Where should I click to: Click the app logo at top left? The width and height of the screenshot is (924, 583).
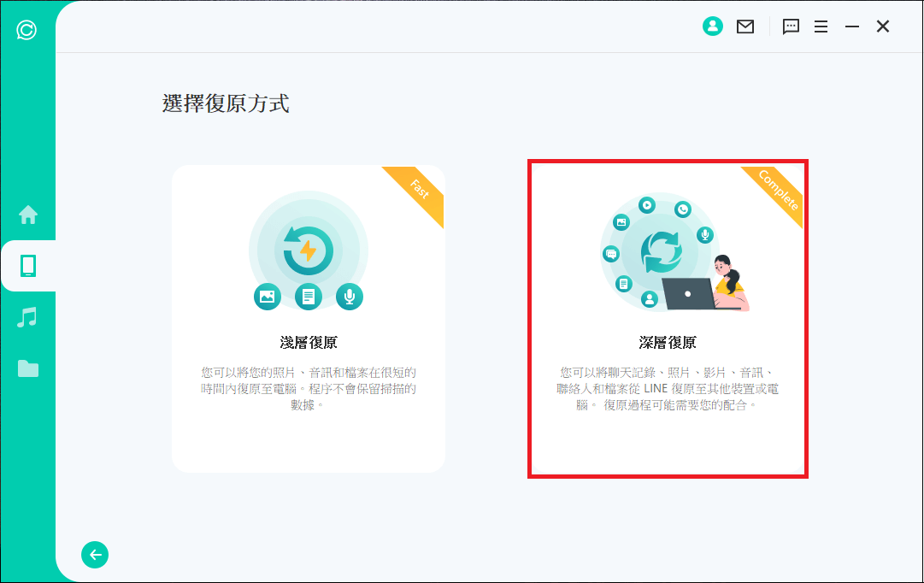tap(26, 31)
